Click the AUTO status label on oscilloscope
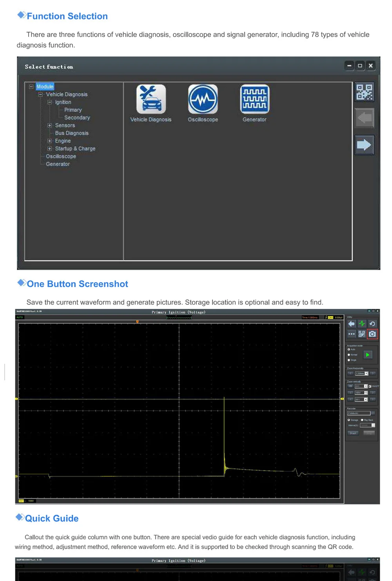Screen dimensions: 392x581 point(20,317)
